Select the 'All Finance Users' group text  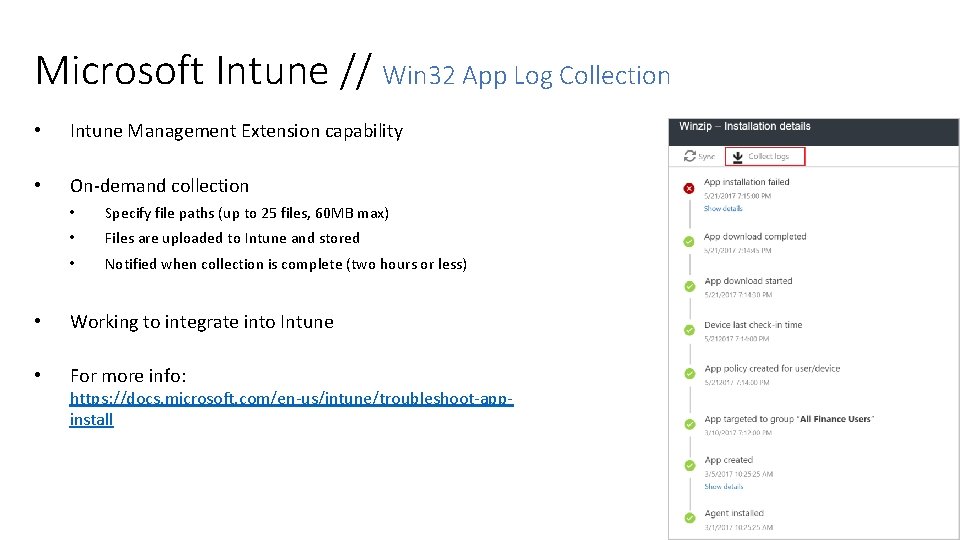tap(835, 419)
